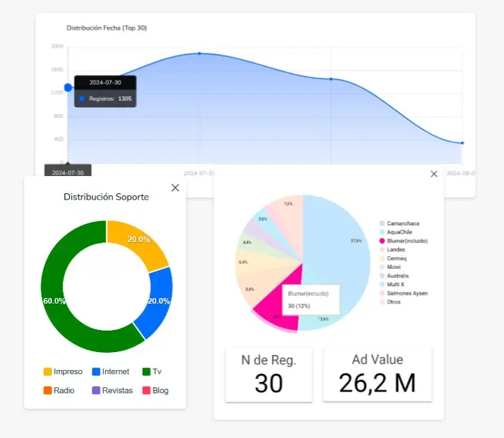
Task: Open the Ad Value card
Action: pyautogui.click(x=377, y=374)
